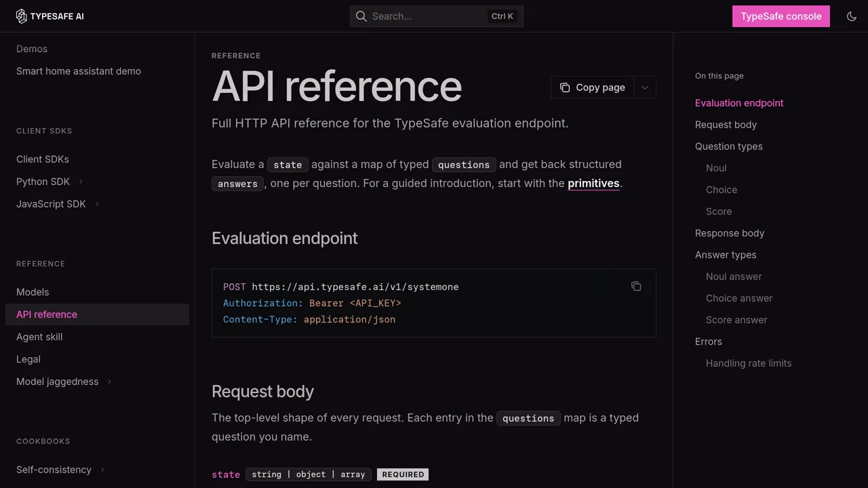Open Agent skill page
This screenshot has width=868, height=488.
coord(39,337)
